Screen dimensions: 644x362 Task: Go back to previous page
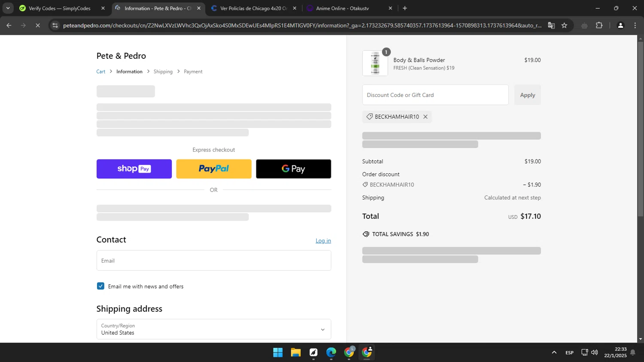pos(9,26)
